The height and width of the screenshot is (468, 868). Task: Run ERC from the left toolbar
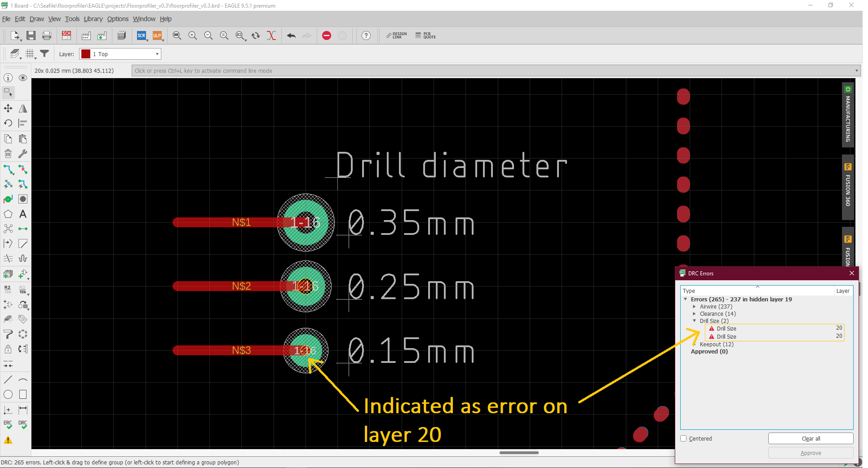(7, 423)
